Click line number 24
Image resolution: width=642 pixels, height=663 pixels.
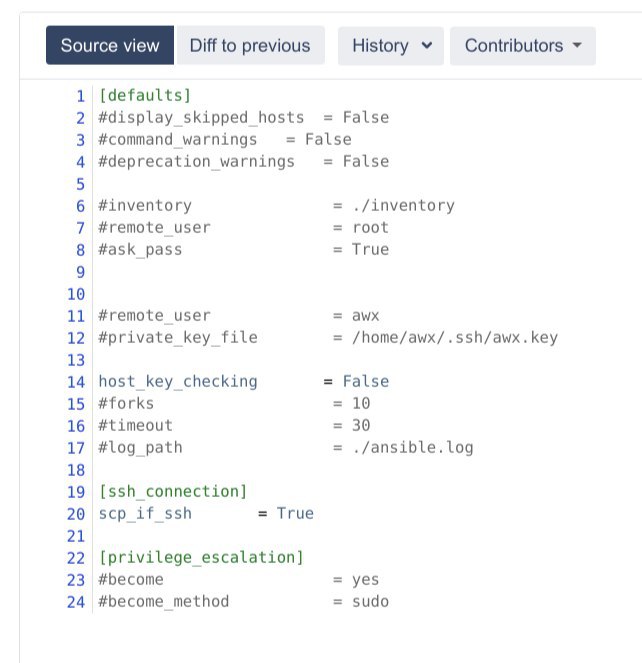click(x=76, y=602)
